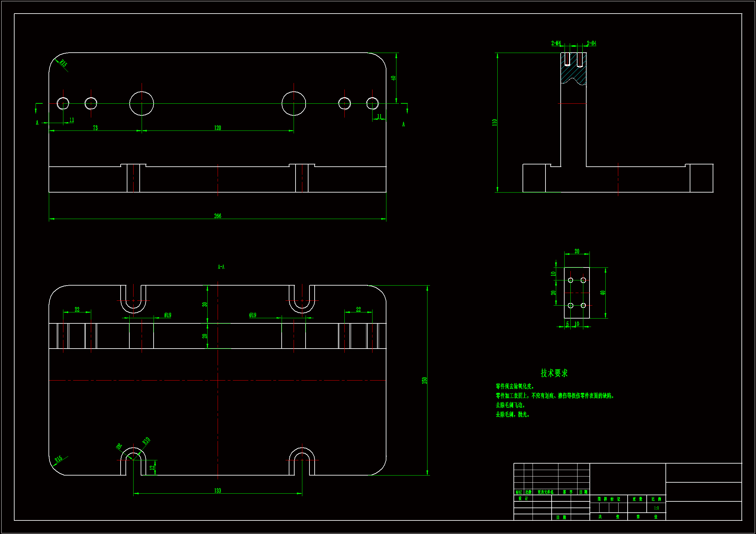Click the 图样标记 title block header

pyautogui.click(x=609, y=499)
